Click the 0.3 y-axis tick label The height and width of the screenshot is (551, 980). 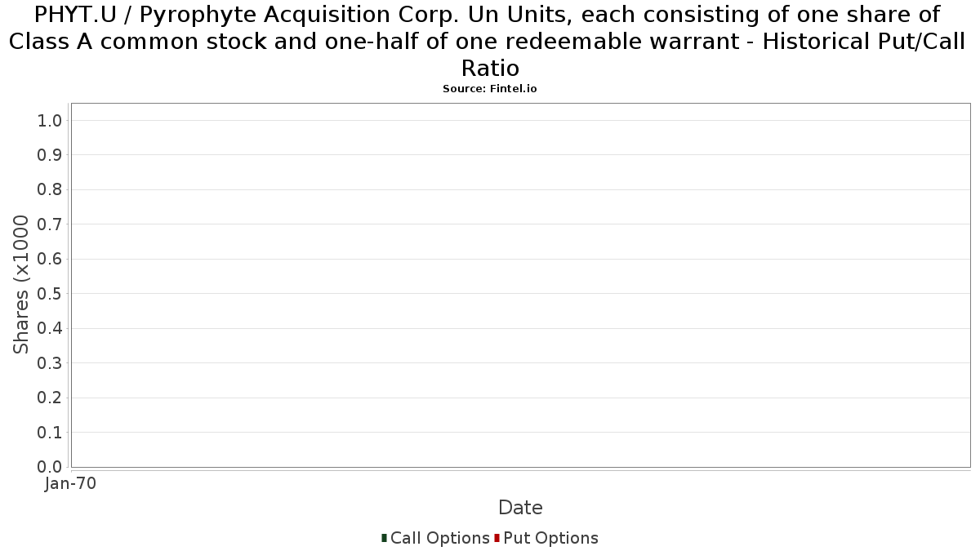(50, 363)
